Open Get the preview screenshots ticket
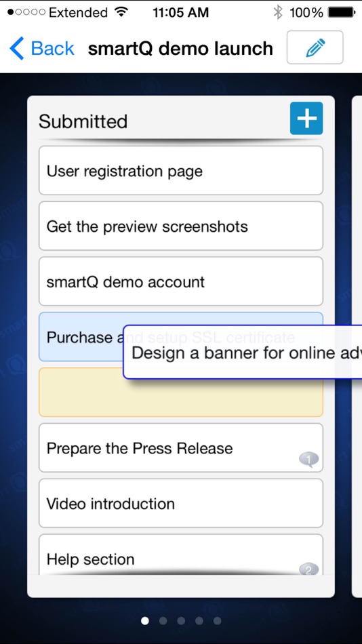The image size is (362, 644). pyautogui.click(x=181, y=226)
